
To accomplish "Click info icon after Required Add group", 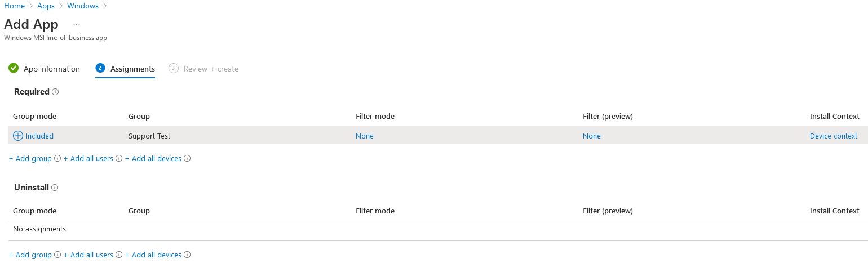I will 57,159.
